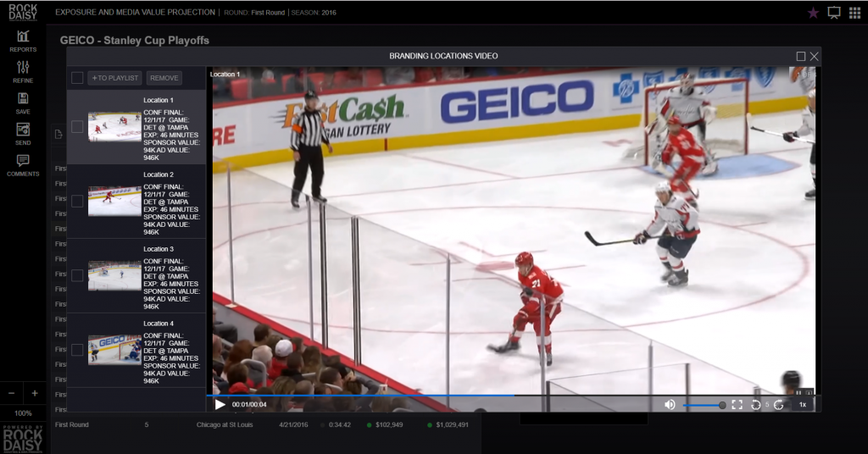This screenshot has width=868, height=454.
Task: Skip the video forward five seconds
Action: [778, 405]
